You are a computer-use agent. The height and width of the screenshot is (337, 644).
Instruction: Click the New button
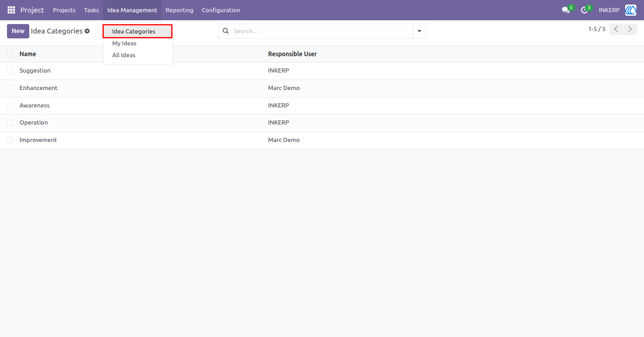[18, 31]
